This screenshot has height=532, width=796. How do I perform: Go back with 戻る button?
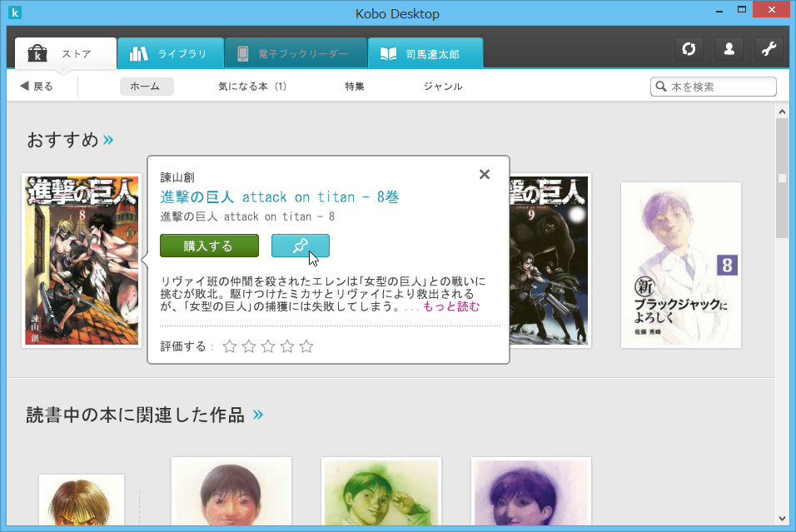click(37, 87)
